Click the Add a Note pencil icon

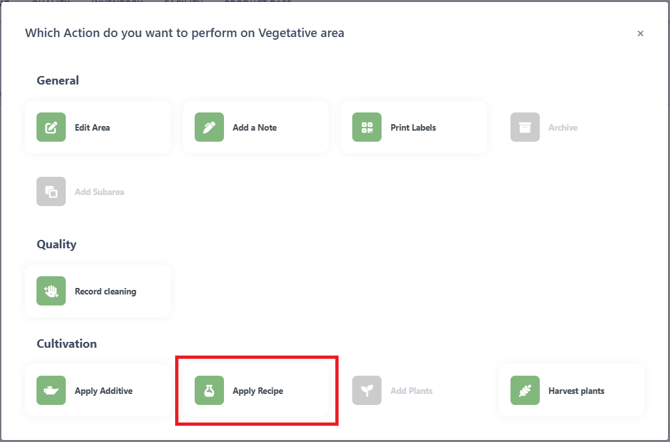(209, 127)
